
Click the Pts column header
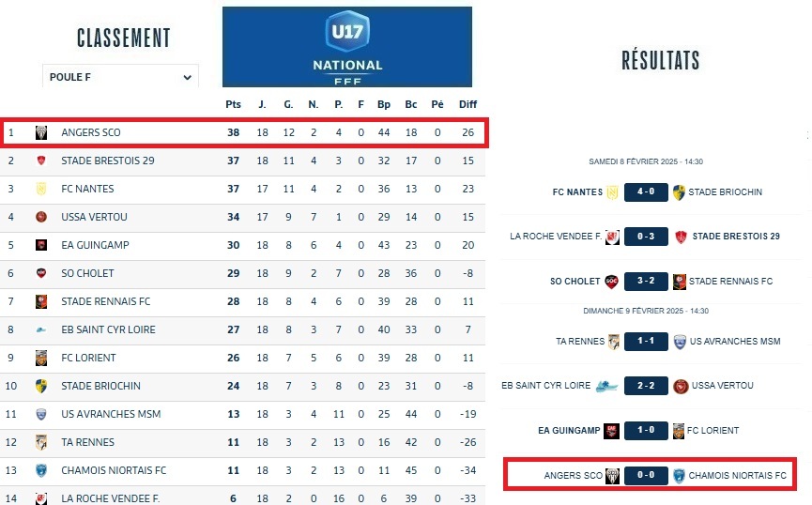click(234, 104)
